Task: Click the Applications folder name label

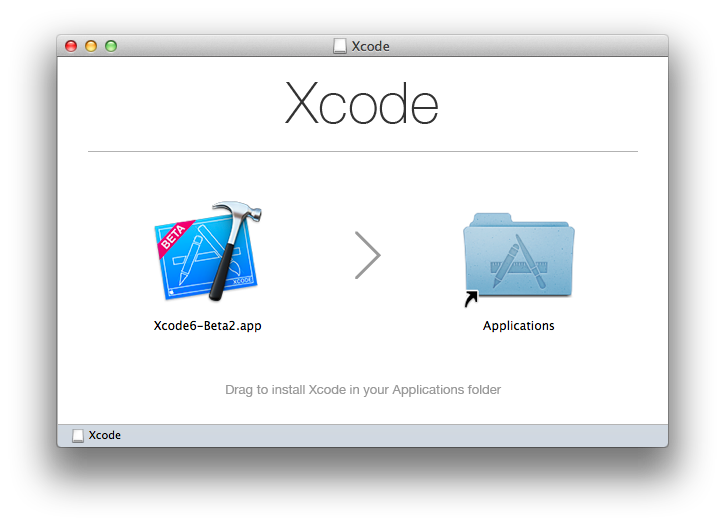Action: [518, 326]
